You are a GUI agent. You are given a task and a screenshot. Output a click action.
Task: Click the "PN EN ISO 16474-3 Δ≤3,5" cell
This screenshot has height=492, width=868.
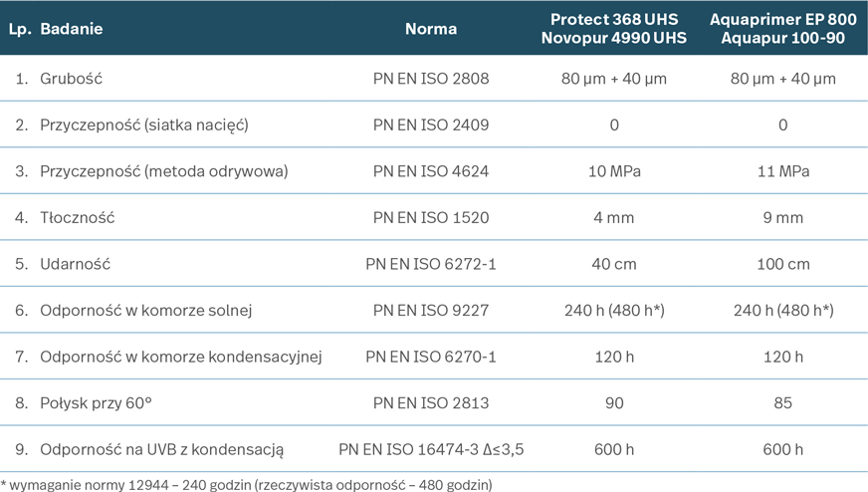coord(431,449)
